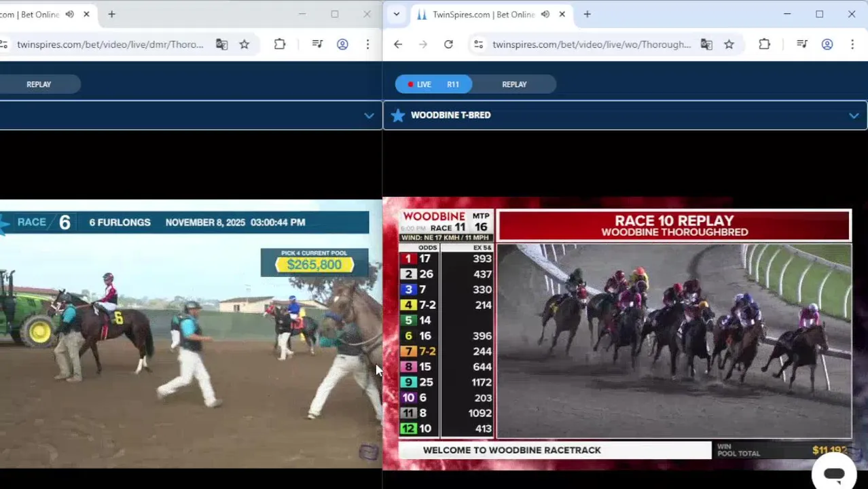Bookmark the page in left browser window
This screenshot has width=868, height=489.
click(245, 44)
